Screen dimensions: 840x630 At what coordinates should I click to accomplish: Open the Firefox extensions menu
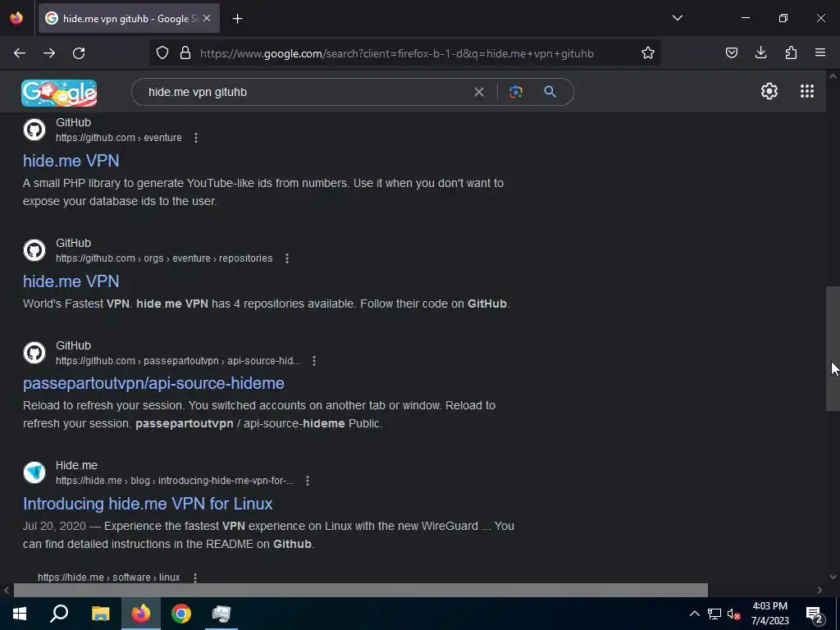coord(791,53)
